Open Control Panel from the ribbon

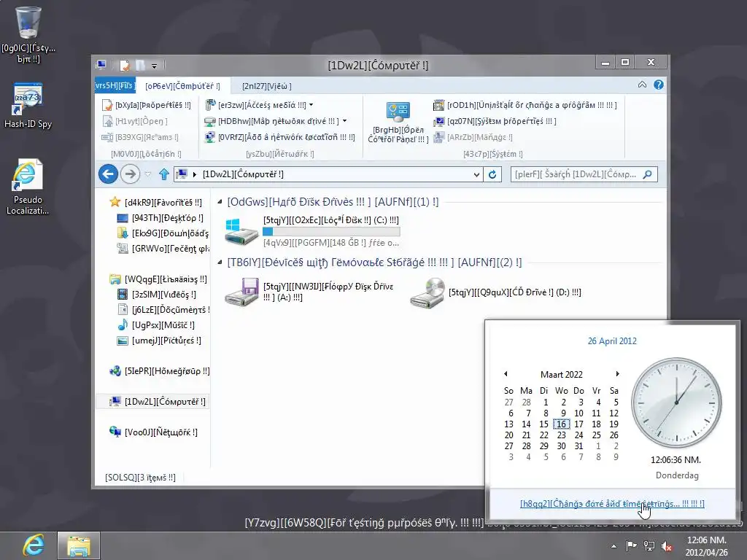pyautogui.click(x=398, y=122)
